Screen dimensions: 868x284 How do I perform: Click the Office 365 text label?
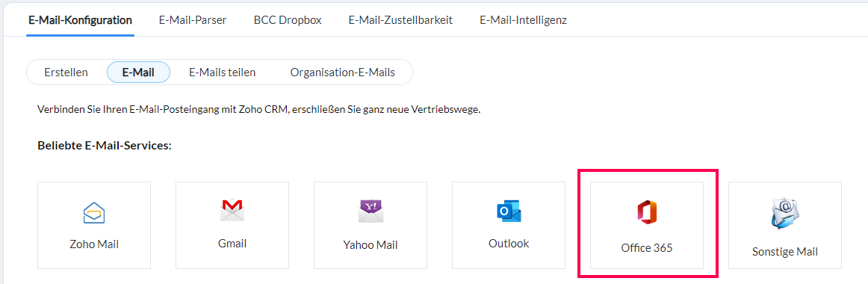[x=647, y=248]
